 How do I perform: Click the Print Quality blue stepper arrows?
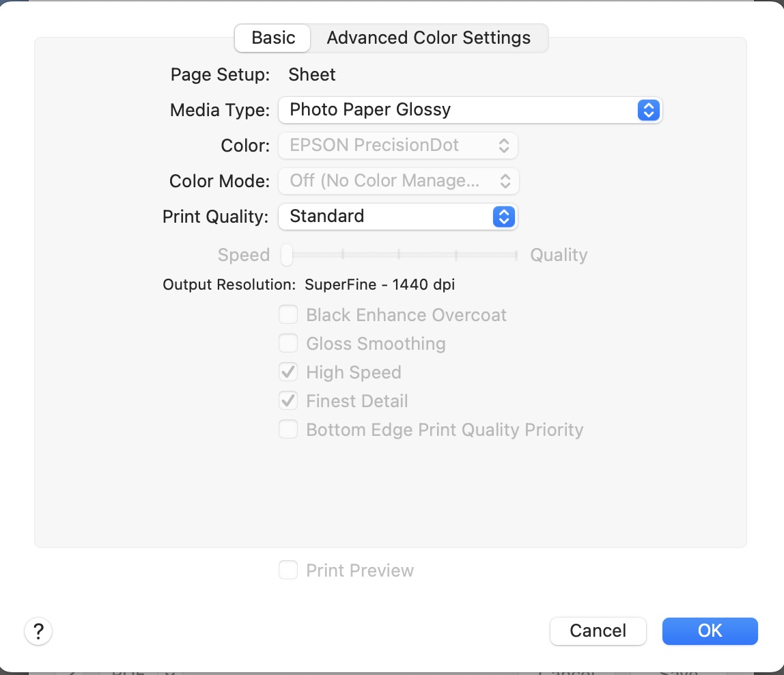pyautogui.click(x=504, y=217)
